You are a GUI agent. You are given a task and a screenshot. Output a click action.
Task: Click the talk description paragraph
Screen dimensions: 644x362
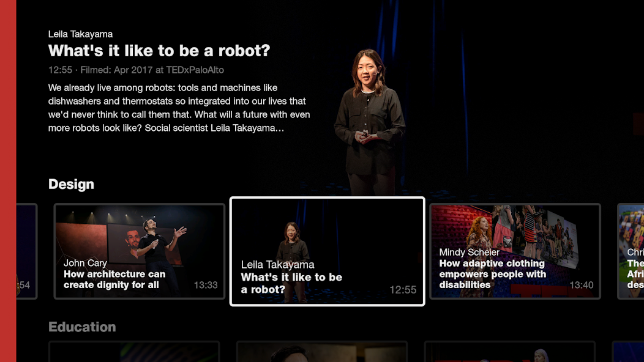pos(179,108)
